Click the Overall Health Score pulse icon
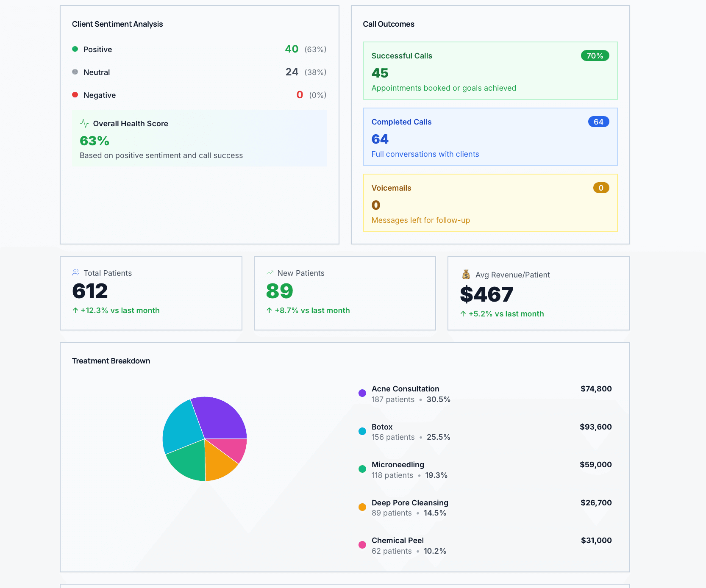The image size is (706, 588). pyautogui.click(x=84, y=123)
